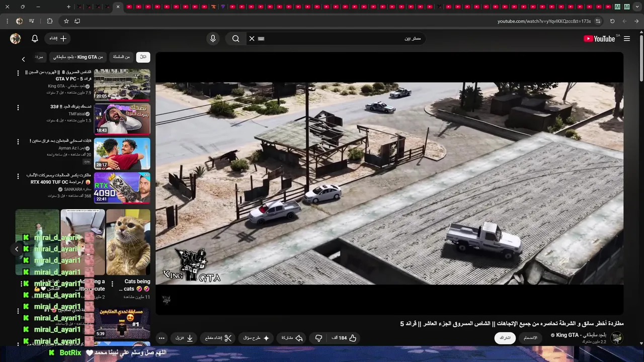Create a clip with scissors button
644x362 pixels.
[x=218, y=338]
